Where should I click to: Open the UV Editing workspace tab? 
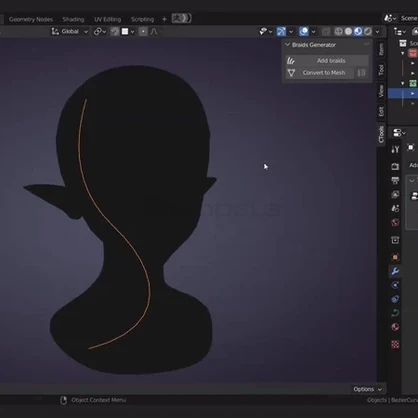pyautogui.click(x=107, y=19)
